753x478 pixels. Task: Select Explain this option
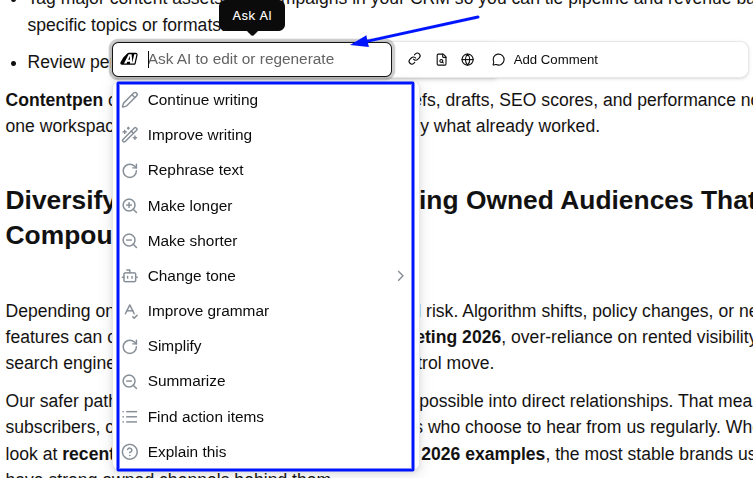click(265, 452)
